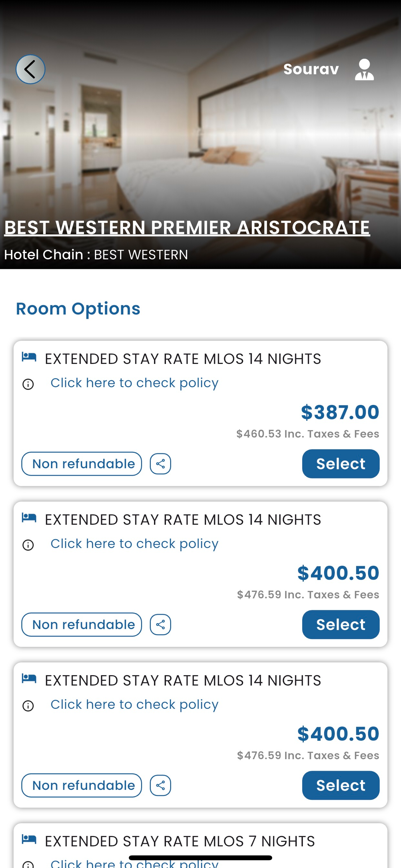Share the third room card option
Viewport: 401px width, 868px height.
tap(160, 785)
